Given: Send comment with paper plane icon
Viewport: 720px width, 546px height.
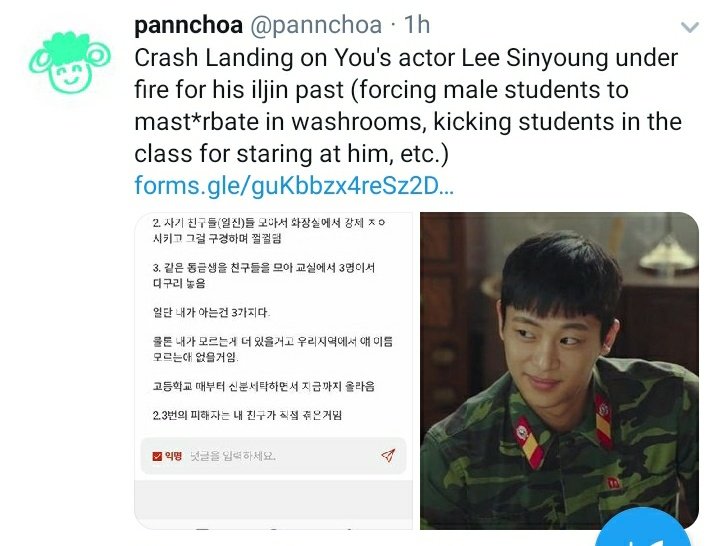Looking at the screenshot, I should click(388, 455).
